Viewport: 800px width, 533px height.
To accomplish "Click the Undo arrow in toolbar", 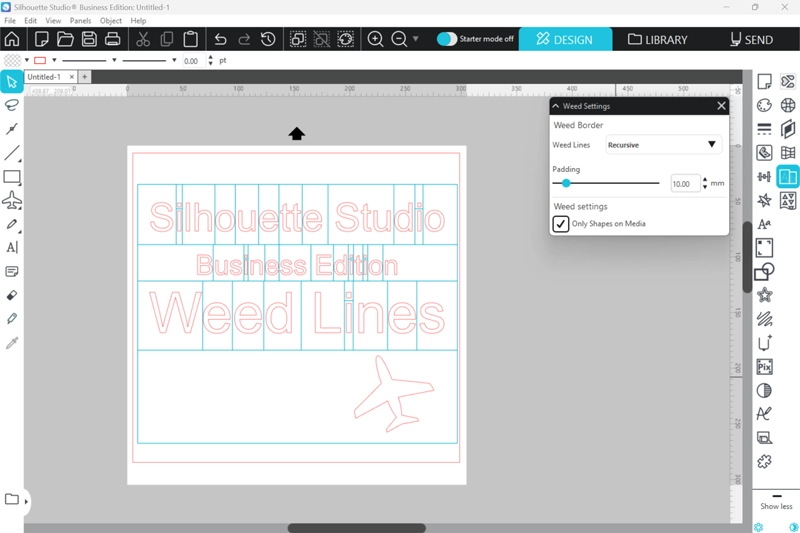I will (x=220, y=39).
